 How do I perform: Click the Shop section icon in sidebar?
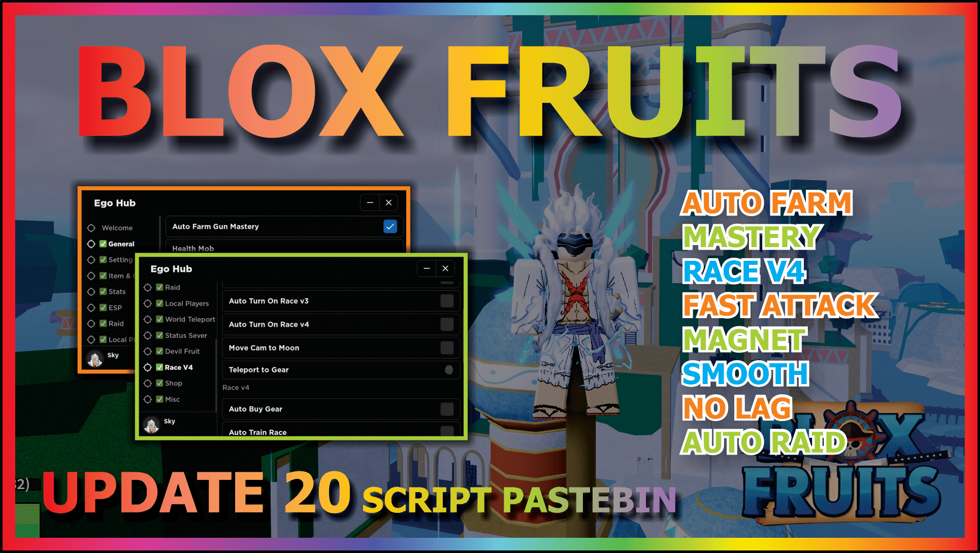[x=148, y=383]
